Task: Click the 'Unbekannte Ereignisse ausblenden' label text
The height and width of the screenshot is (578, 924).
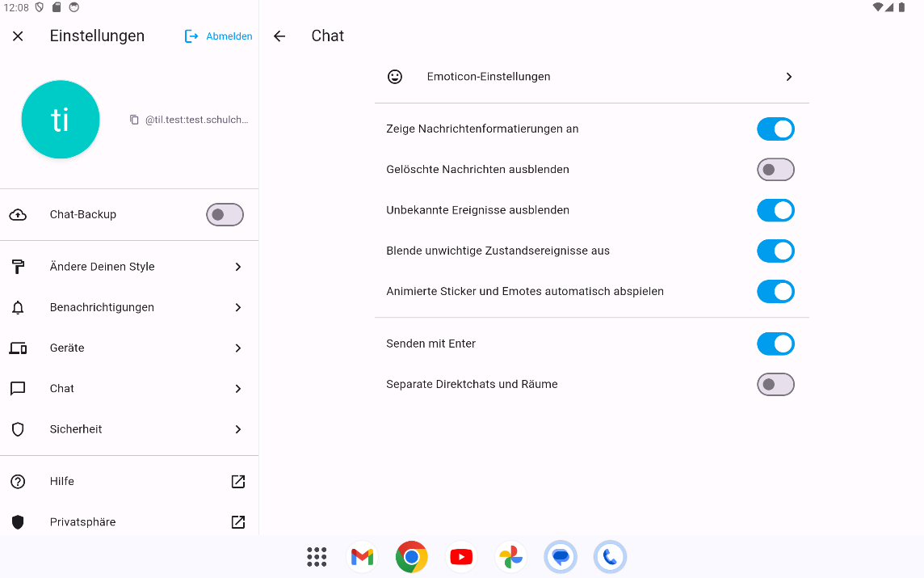Action: (478, 210)
